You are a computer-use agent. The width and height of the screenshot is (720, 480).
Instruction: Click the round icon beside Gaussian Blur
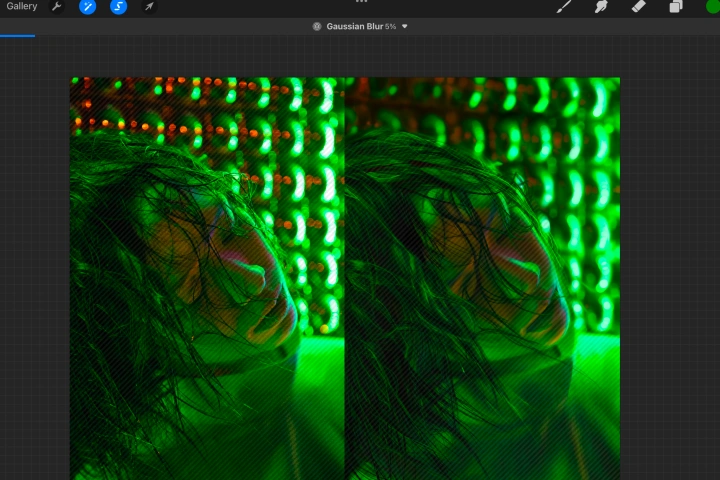coord(317,27)
